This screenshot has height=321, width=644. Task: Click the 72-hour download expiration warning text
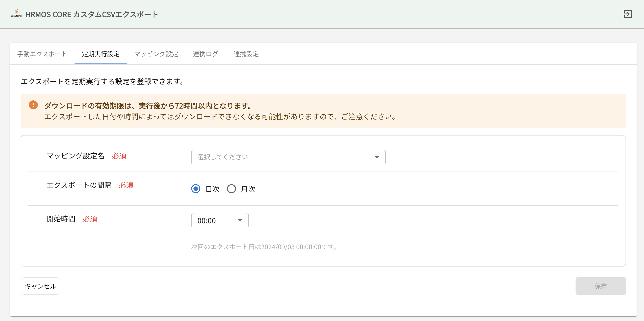[147, 106]
